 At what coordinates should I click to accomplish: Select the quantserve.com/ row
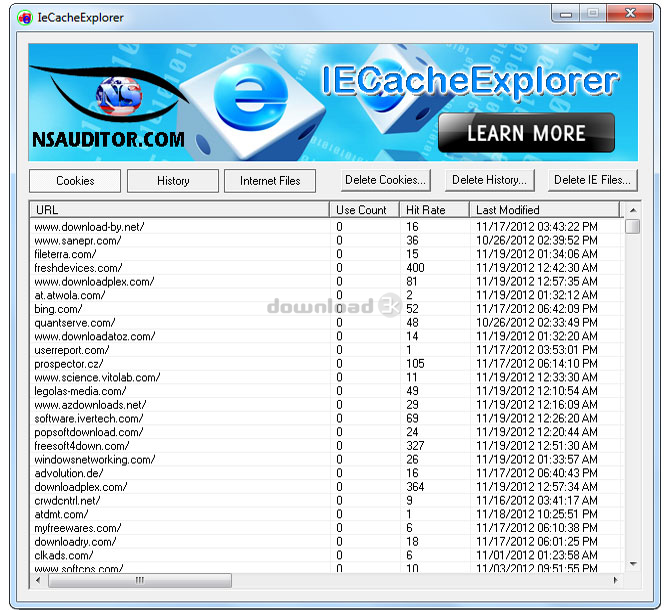[327, 323]
